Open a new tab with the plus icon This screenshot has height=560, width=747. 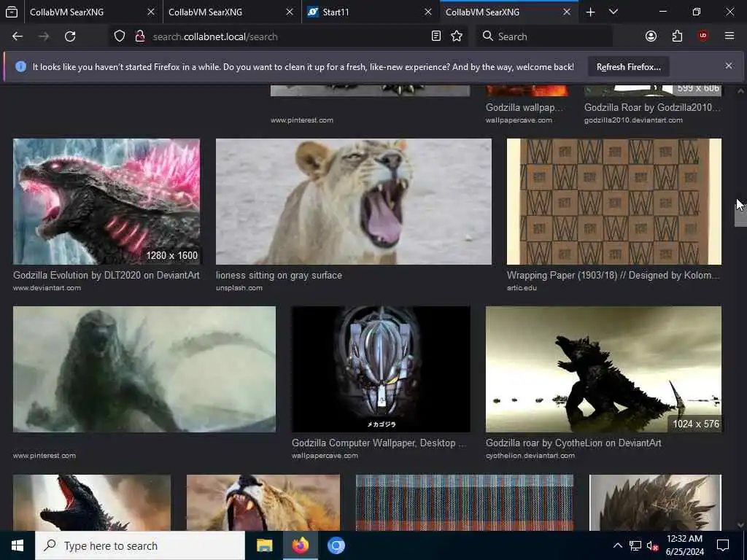(590, 12)
